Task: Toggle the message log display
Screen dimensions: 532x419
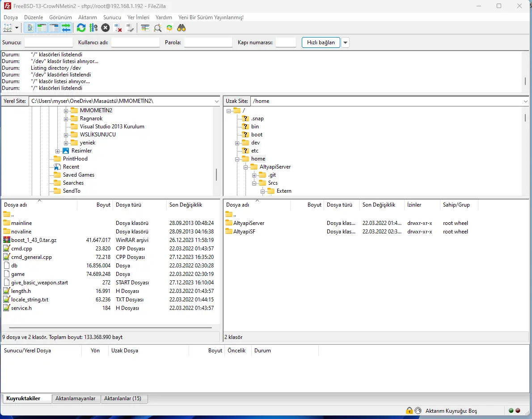Action: pyautogui.click(x=30, y=28)
